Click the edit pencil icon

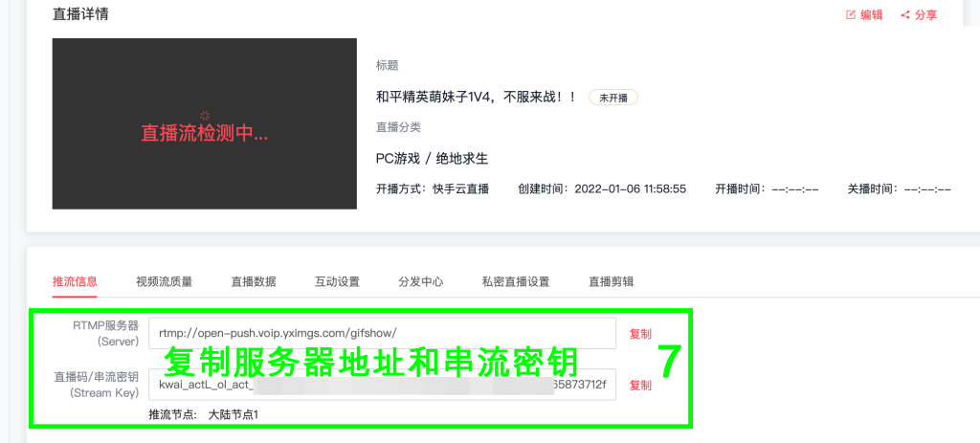tap(851, 15)
